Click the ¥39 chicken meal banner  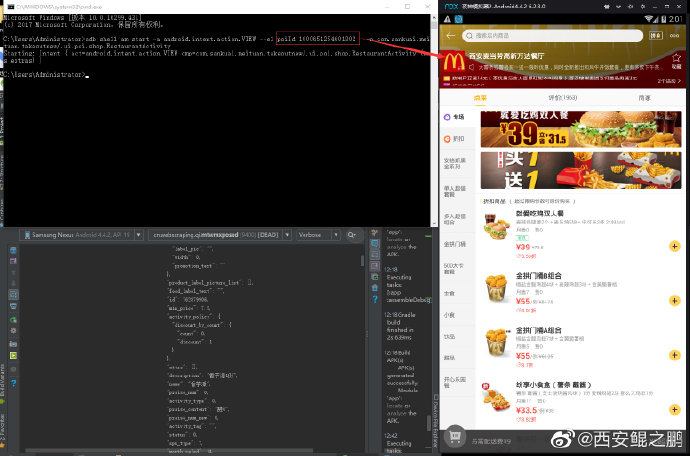[580, 129]
